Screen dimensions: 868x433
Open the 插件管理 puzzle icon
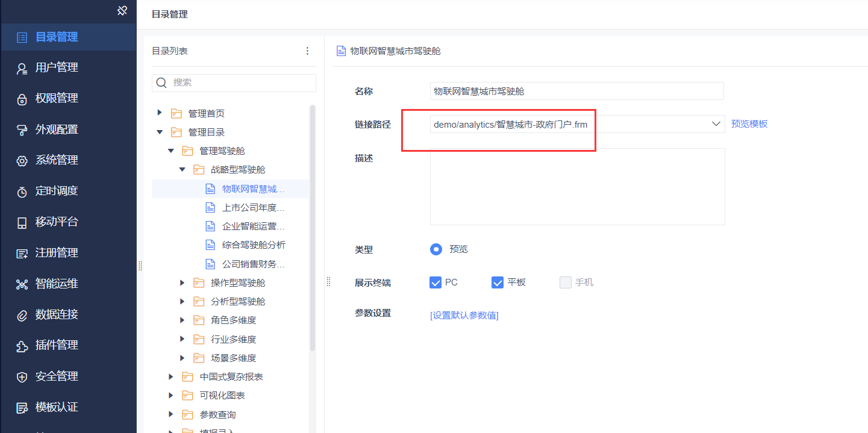coord(22,346)
